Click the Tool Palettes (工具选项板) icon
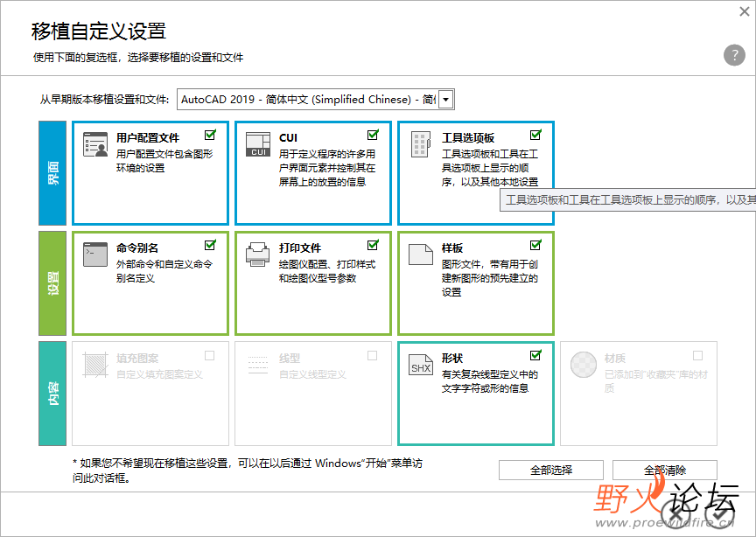The image size is (756, 537). point(420,144)
